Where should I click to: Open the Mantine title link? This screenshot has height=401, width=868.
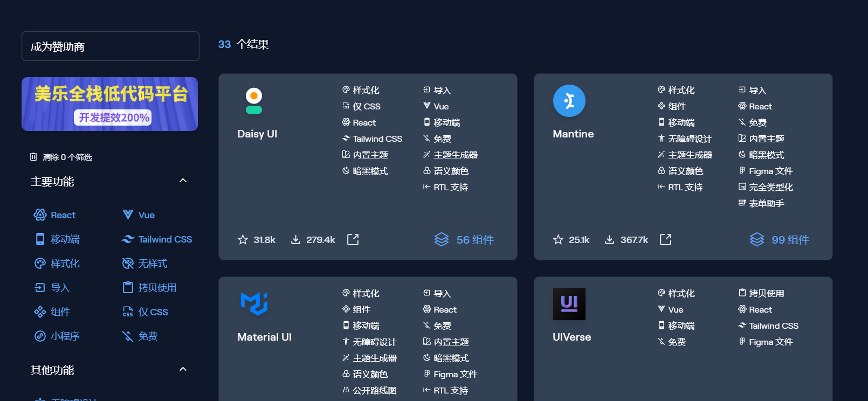(x=573, y=134)
